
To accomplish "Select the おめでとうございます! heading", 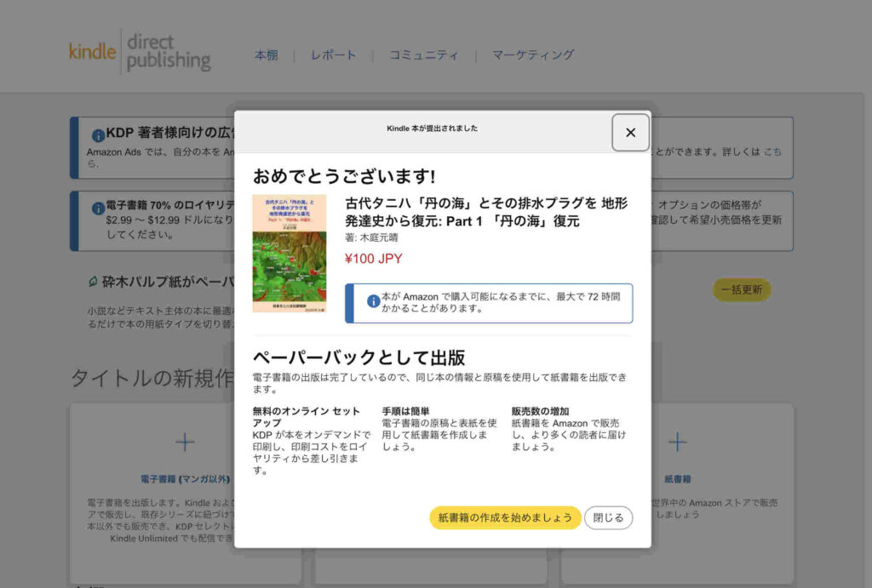I will click(344, 176).
